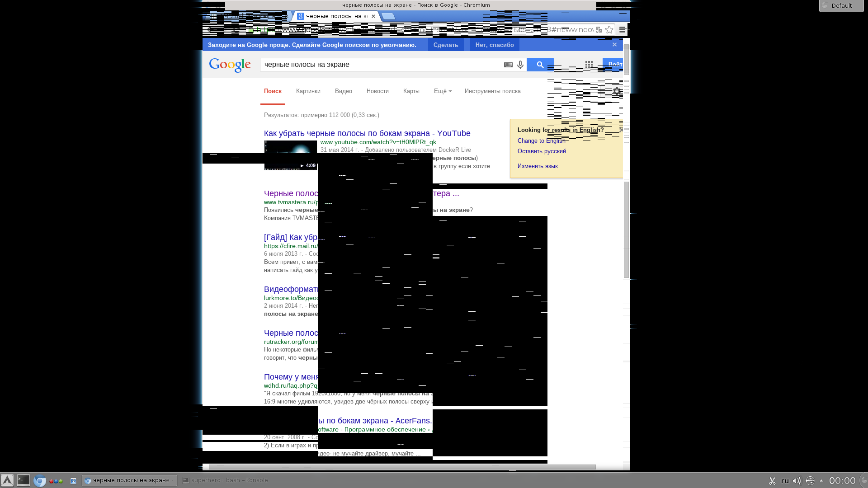Click the horizontal scrollbar at page bottom
The height and width of the screenshot is (488, 868).
(x=401, y=467)
